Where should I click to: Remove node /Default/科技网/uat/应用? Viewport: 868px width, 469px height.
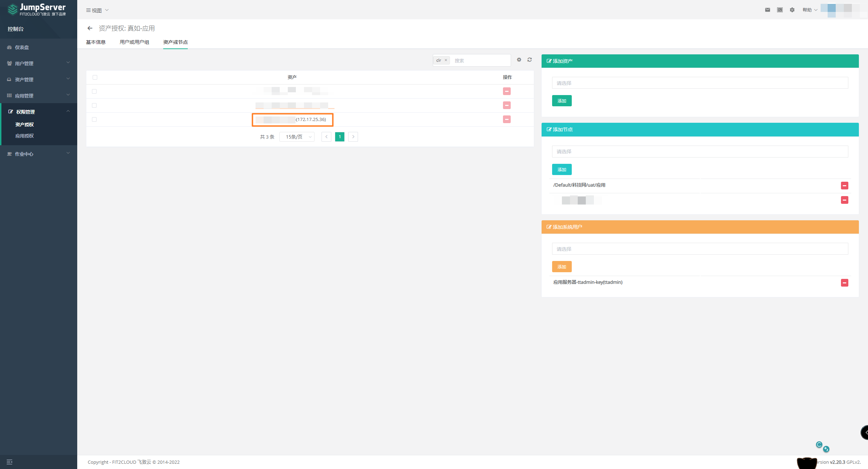844,185
